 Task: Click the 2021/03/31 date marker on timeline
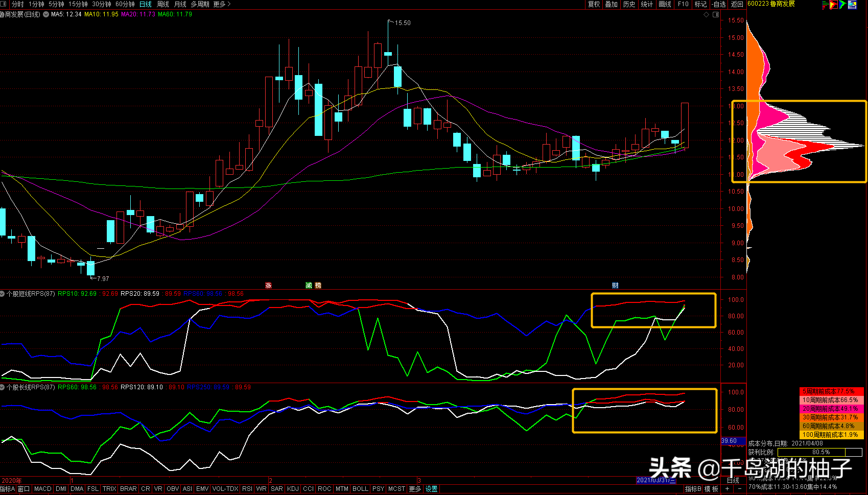[x=655, y=480]
